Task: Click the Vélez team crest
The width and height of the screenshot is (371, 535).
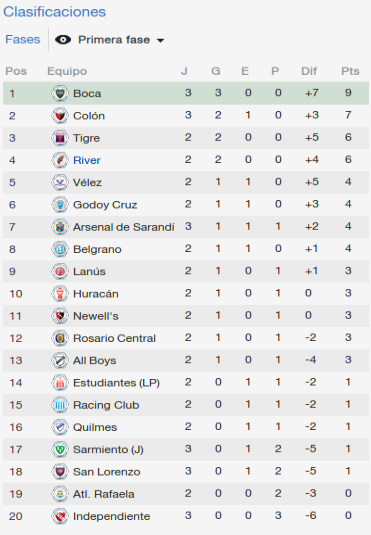Action: (x=60, y=182)
